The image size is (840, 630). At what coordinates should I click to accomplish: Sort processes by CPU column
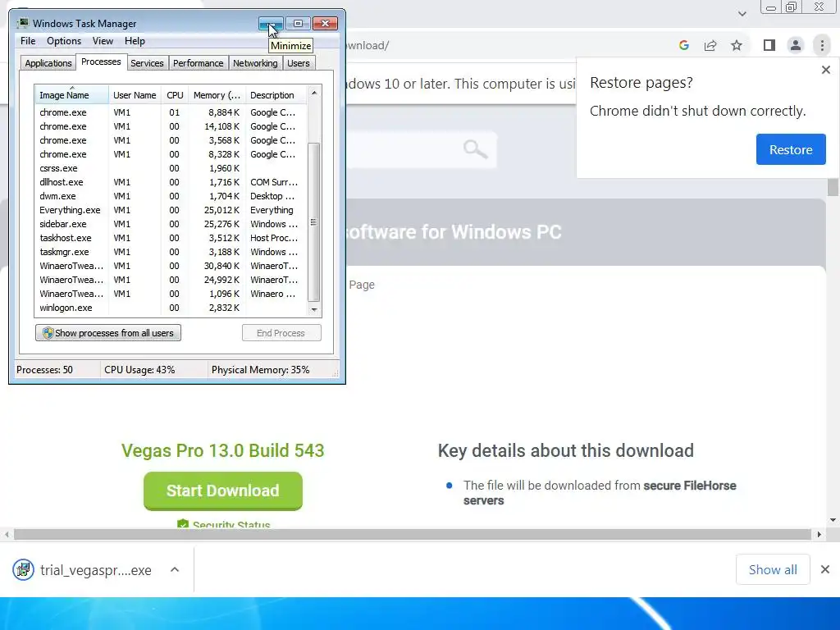click(x=175, y=95)
